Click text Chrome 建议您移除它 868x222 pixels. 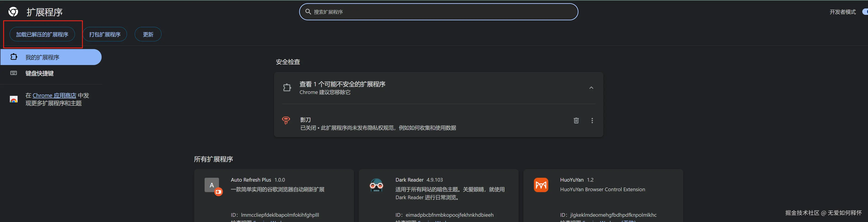[x=325, y=92]
